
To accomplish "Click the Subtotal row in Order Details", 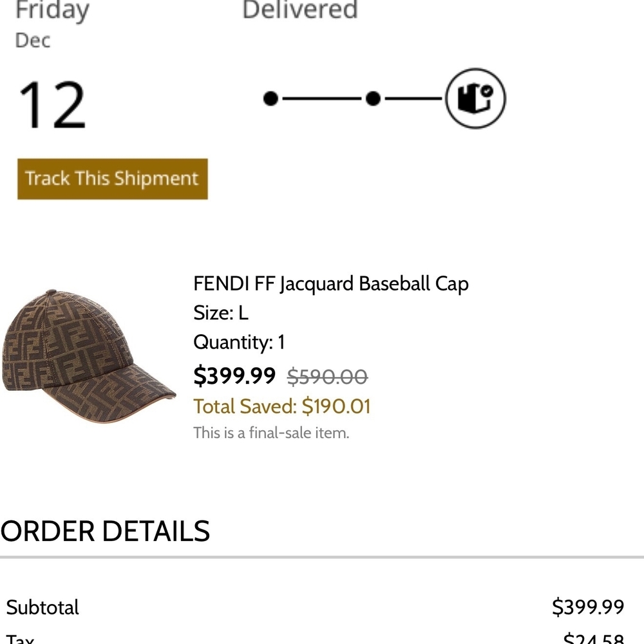I will tap(41, 607).
